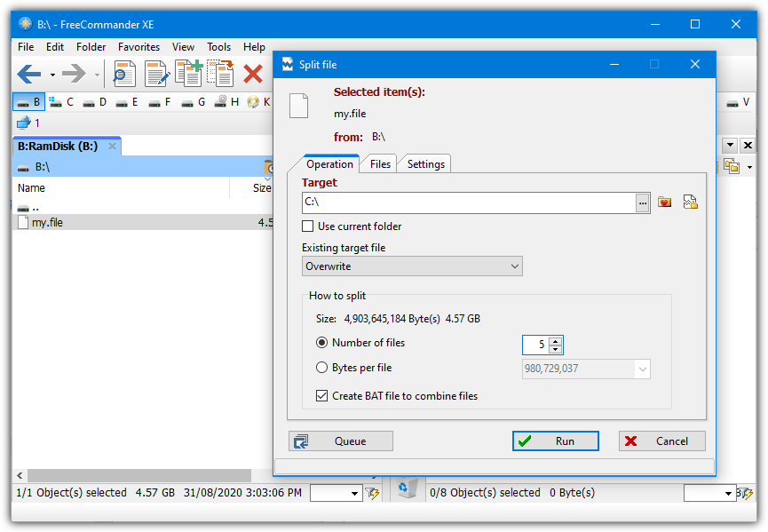Click the favorite folders icon beside Target

coord(665,202)
